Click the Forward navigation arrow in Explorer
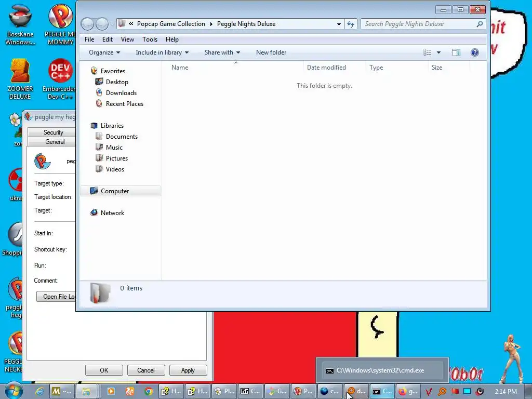Viewport: 532px width, 399px height. (102, 24)
